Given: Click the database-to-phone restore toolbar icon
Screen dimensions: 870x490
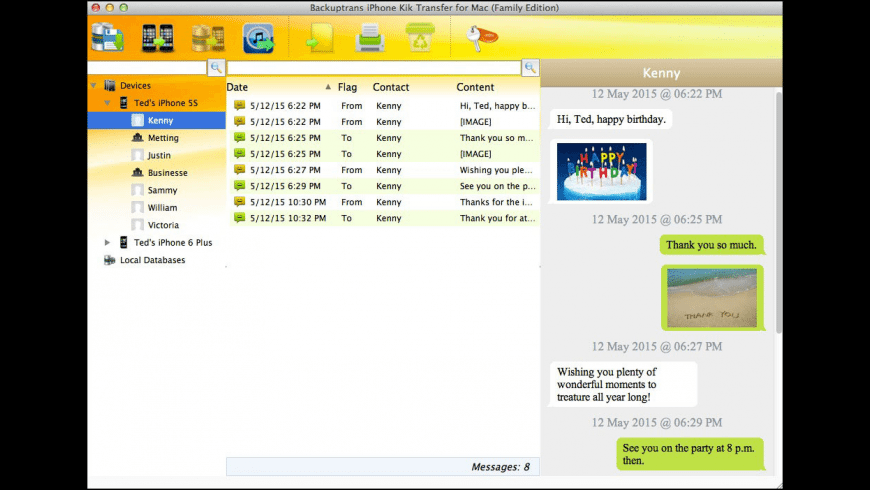Looking at the screenshot, I should 208,39.
